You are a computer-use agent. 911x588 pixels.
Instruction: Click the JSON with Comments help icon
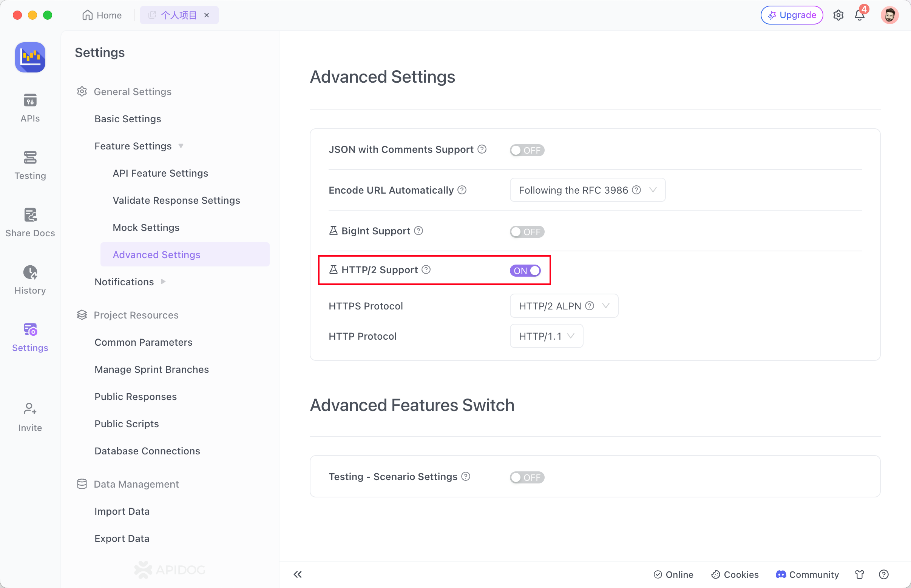click(x=482, y=149)
